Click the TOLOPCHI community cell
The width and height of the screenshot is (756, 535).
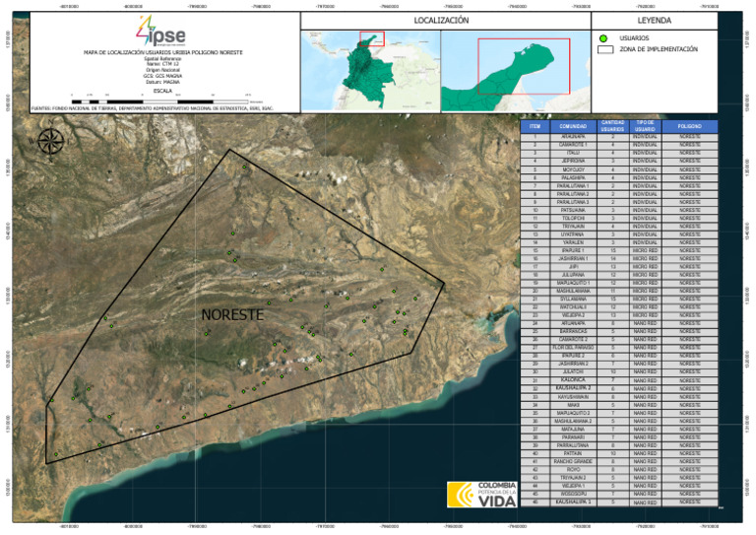click(x=573, y=219)
